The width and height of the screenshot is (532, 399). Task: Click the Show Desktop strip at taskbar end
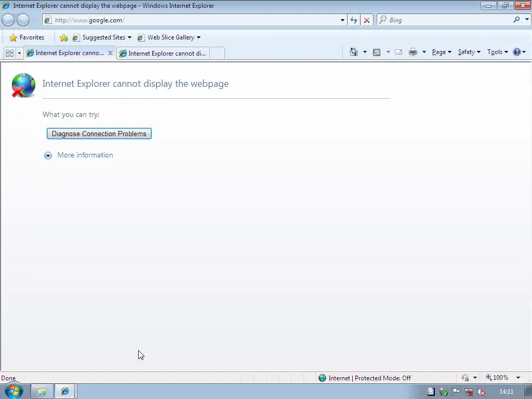click(x=528, y=392)
